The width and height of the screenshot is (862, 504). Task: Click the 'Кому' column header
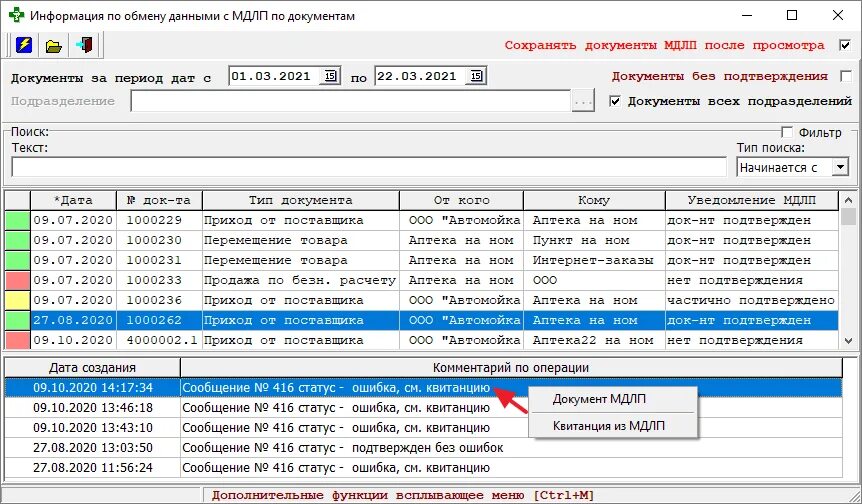point(594,201)
